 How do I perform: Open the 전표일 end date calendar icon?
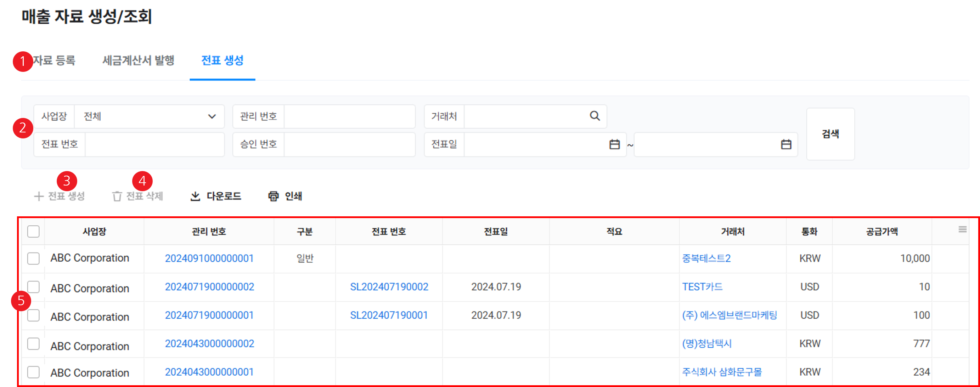pos(786,144)
